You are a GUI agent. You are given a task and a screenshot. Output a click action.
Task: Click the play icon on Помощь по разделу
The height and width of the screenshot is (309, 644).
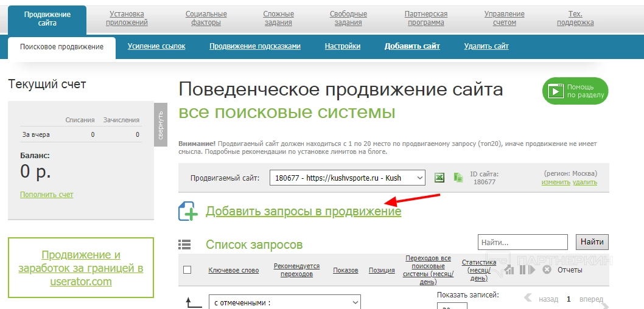point(556,91)
